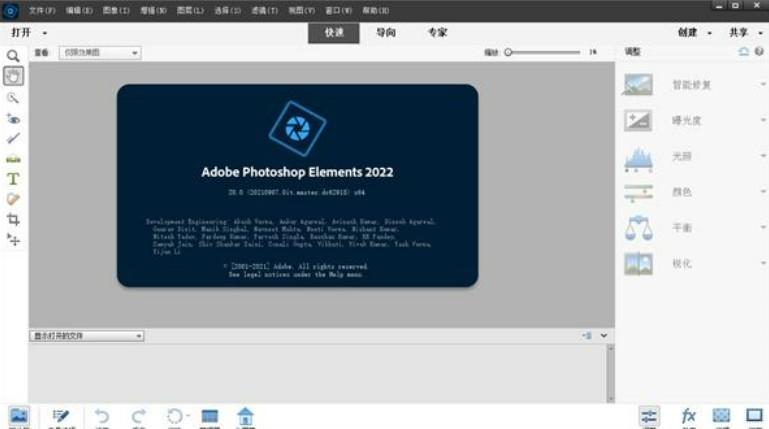Expand the Lighting (光照) adjustment arrow

pyautogui.click(x=763, y=156)
